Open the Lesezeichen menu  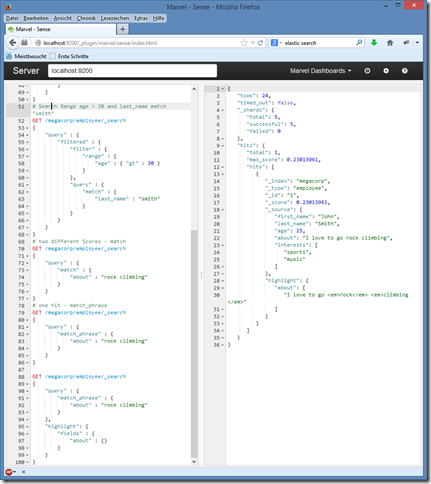coord(115,18)
